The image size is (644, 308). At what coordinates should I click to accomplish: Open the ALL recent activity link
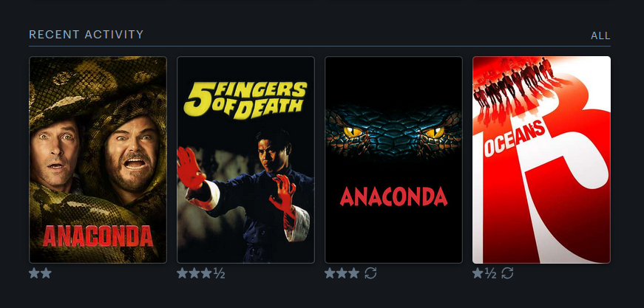[600, 35]
